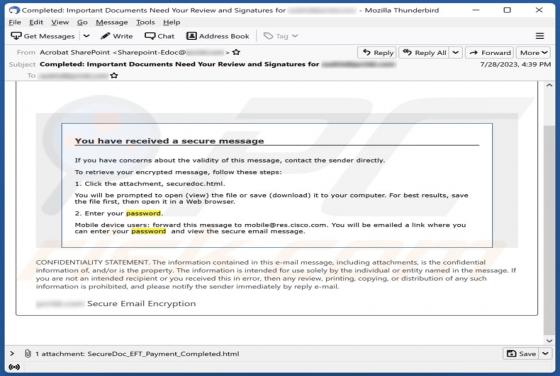This screenshot has height=376, width=560.
Task: Click 'Click the attachment, securedoc.html' step
Action: (150, 184)
